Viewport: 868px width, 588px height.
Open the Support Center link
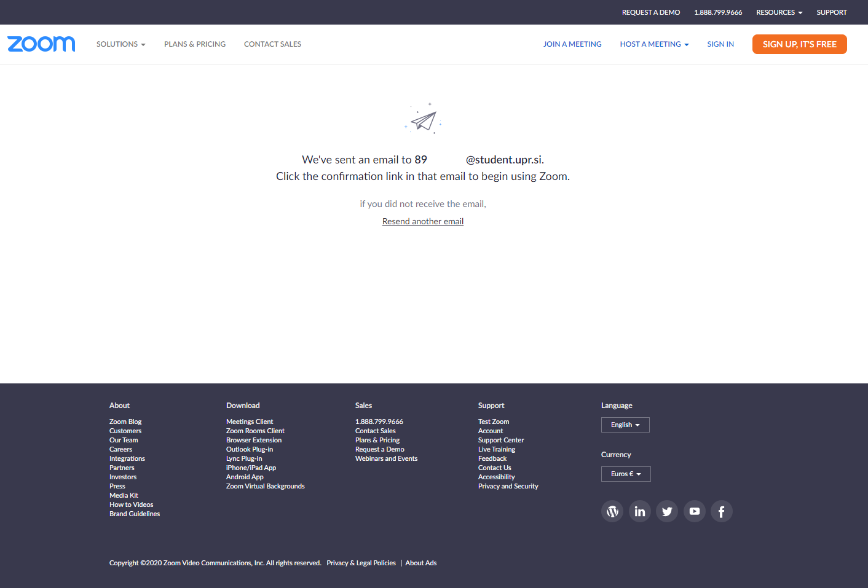click(x=501, y=440)
